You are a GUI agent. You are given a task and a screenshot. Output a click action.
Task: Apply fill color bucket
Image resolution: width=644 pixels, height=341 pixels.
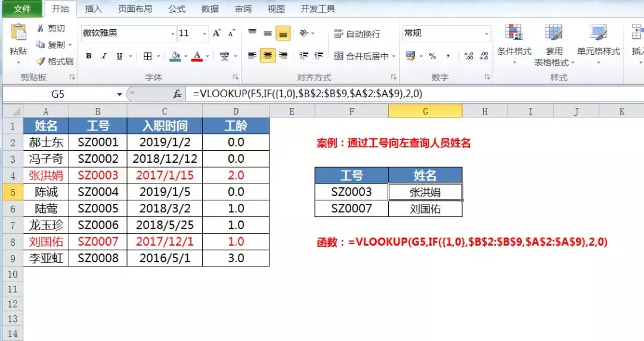175,56
